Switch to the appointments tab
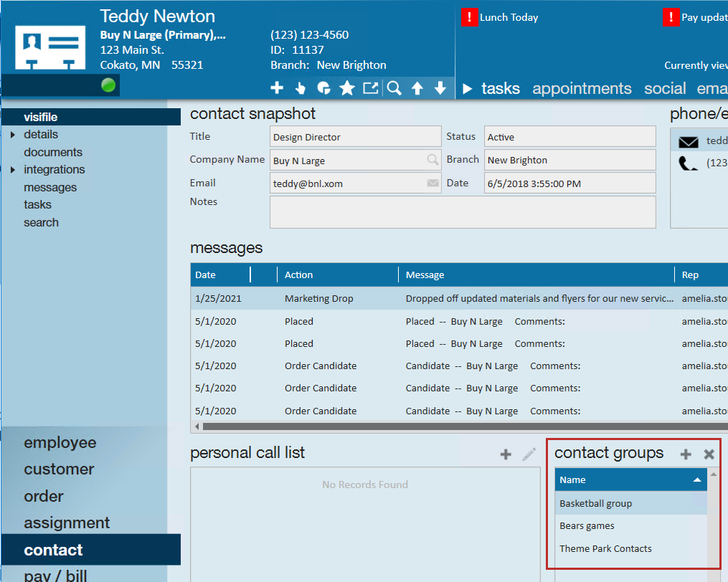This screenshot has height=582, width=728. point(582,88)
